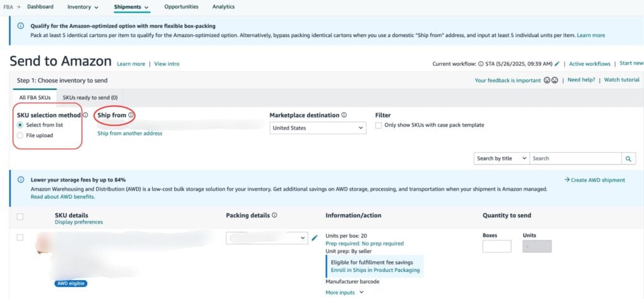
Task: Check Only show SKUs with case pack template
Action: [379, 125]
